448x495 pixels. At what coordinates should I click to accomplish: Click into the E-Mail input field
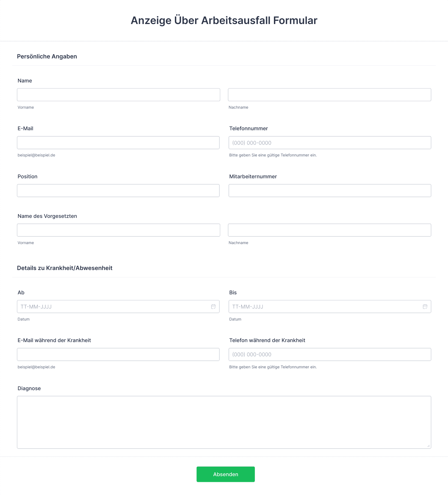118,143
